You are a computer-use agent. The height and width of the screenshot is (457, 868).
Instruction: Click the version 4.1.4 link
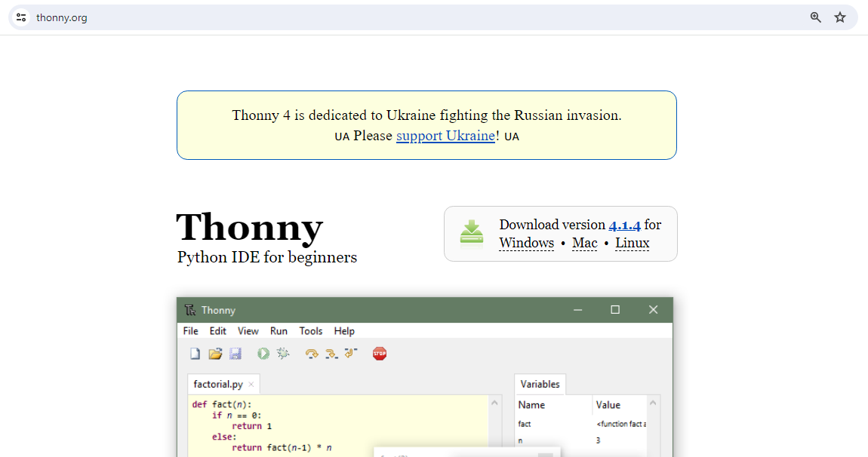[x=624, y=225]
